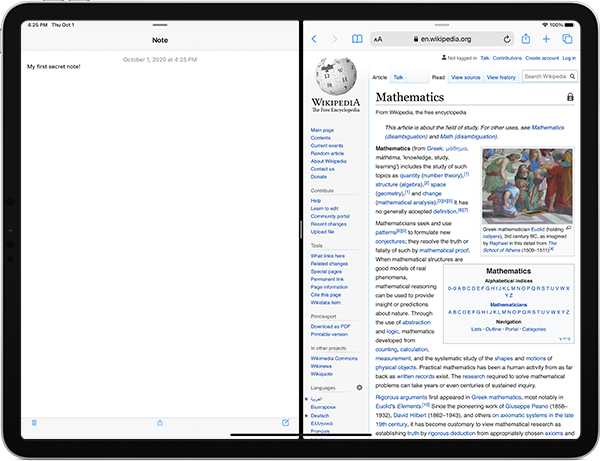The height and width of the screenshot is (461, 600).
Task: Follow the Random article sidebar link
Action: [327, 153]
